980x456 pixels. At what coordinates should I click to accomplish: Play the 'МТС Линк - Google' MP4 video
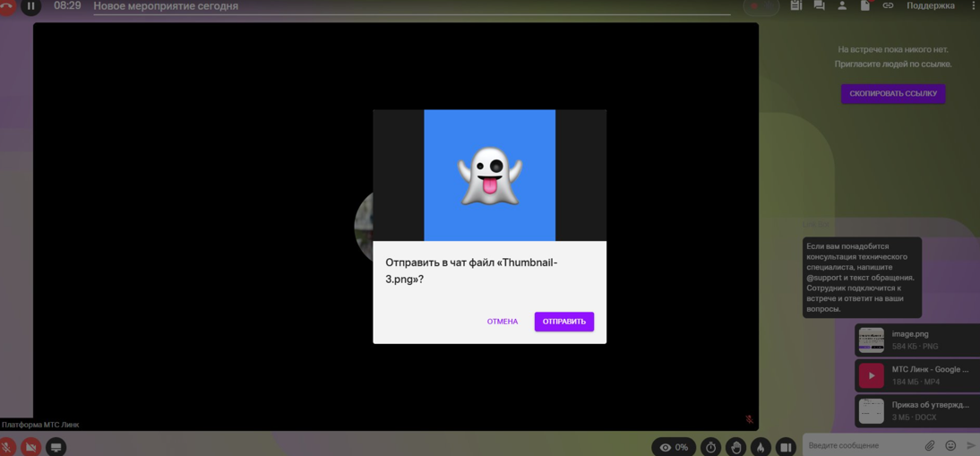[917, 374]
